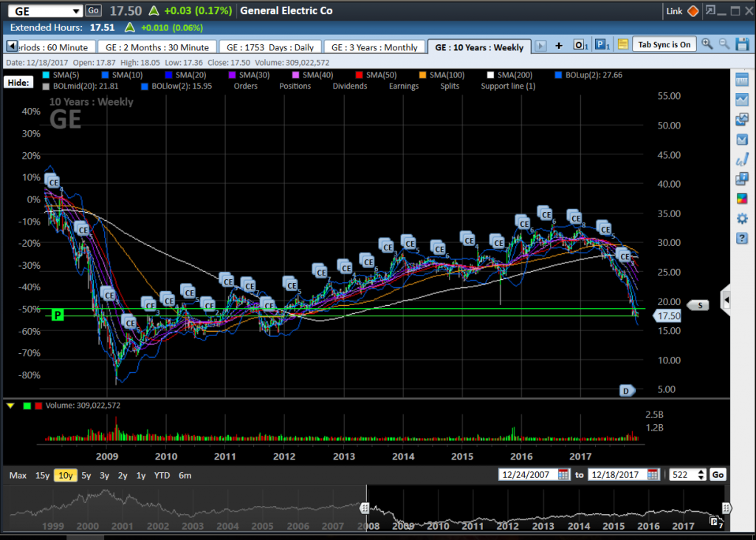Click Go next to the period count
The height and width of the screenshot is (540, 756).
pyautogui.click(x=718, y=475)
